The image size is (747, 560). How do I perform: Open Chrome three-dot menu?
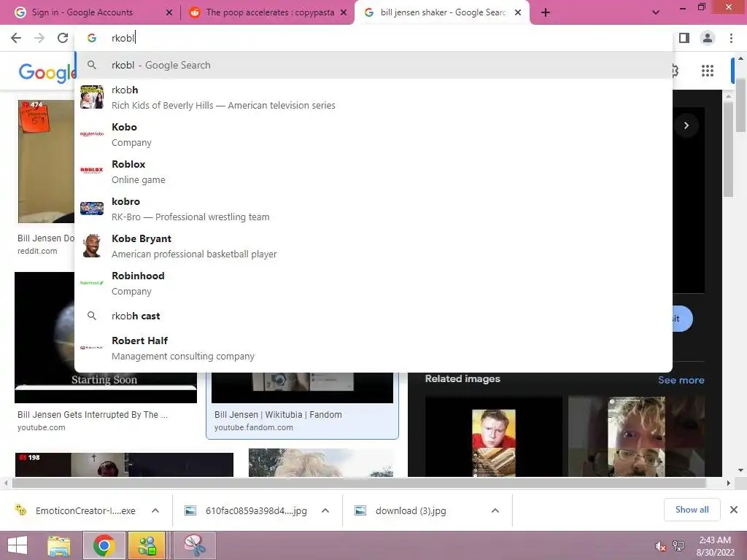click(x=731, y=38)
